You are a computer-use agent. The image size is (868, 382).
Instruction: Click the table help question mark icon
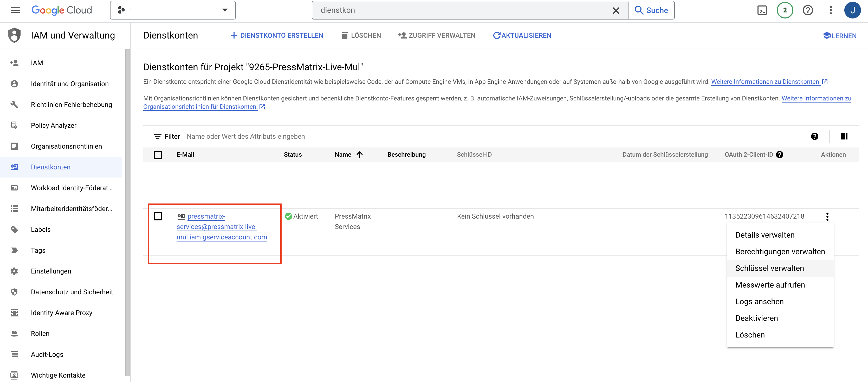point(814,137)
